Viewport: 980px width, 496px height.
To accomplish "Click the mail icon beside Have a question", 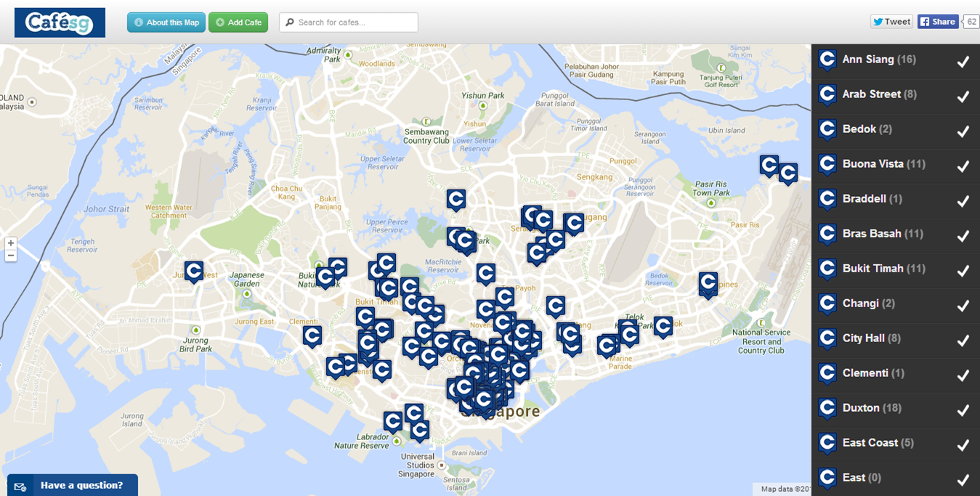I will (20, 487).
